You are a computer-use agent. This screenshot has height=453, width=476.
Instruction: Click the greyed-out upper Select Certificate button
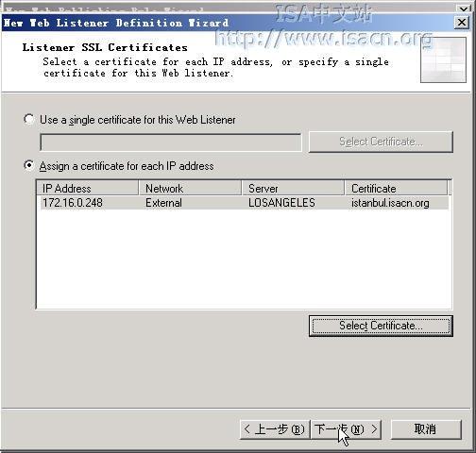(x=381, y=142)
